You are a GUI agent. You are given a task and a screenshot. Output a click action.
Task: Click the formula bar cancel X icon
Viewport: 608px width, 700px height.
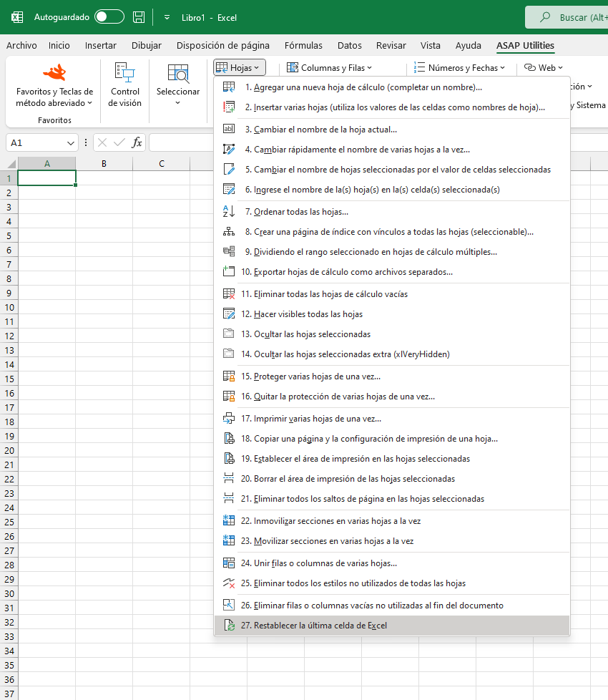click(102, 142)
